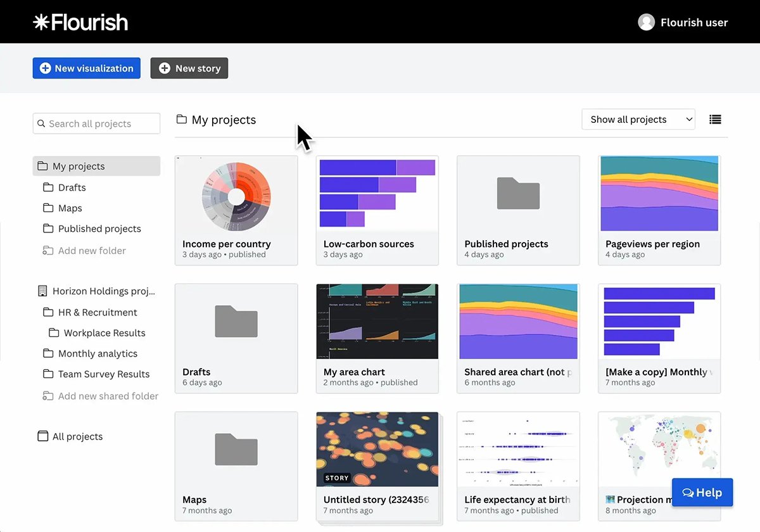Click the search magnifier icon
Viewport: 760px width, 532px height.
pos(42,124)
